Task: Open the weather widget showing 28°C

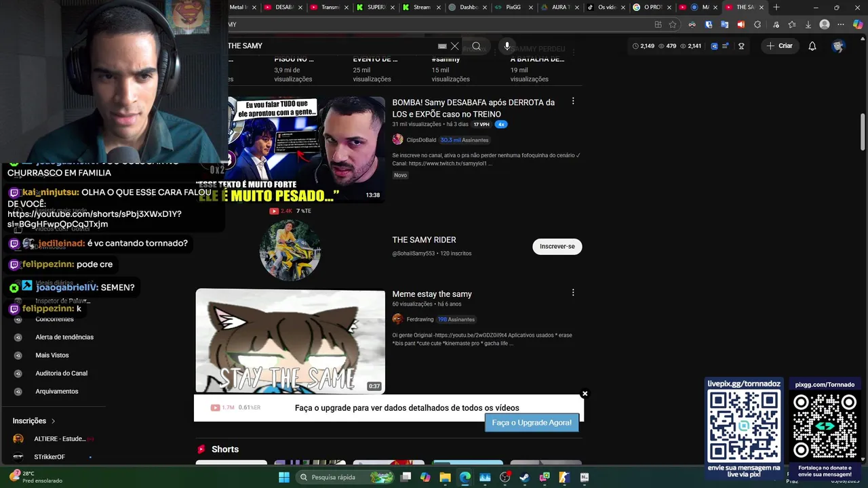Action: point(35,477)
